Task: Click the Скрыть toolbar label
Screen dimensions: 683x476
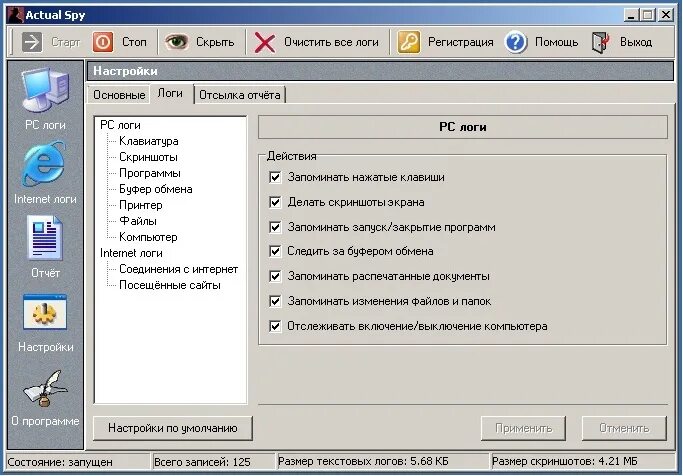Action: [x=215, y=42]
